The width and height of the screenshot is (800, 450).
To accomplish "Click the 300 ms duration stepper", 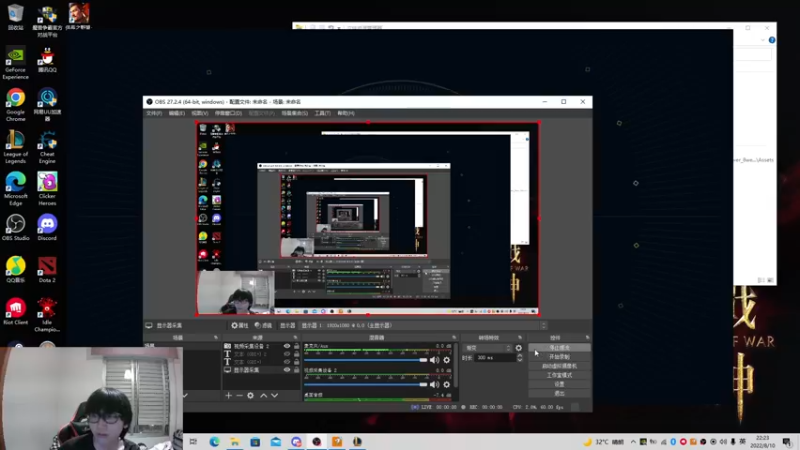I will (519, 358).
